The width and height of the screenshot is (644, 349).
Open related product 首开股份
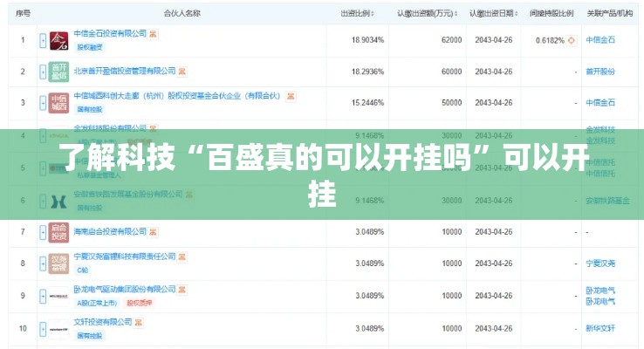[x=600, y=72]
